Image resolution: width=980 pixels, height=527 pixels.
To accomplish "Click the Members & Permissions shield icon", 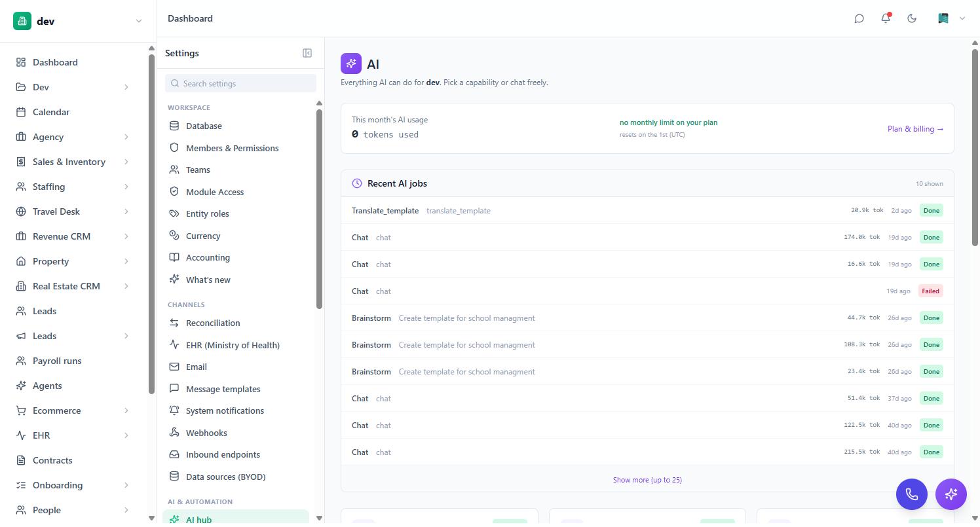I will [x=174, y=148].
